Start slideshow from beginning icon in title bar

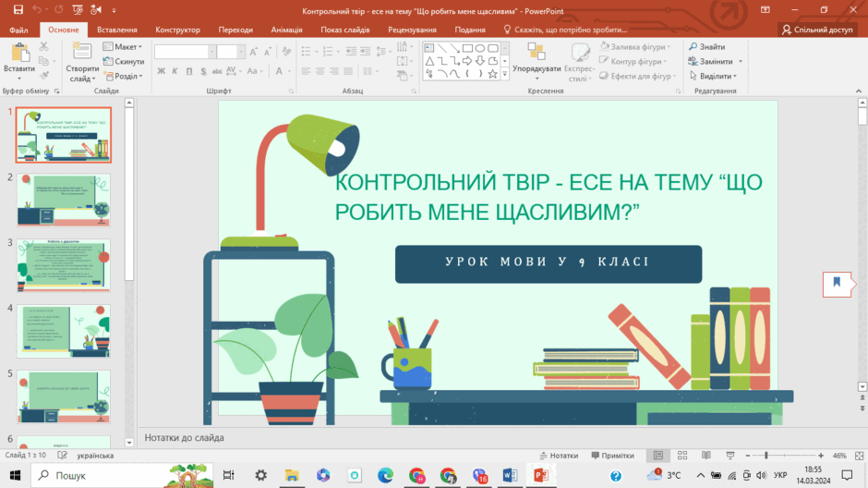coord(78,9)
